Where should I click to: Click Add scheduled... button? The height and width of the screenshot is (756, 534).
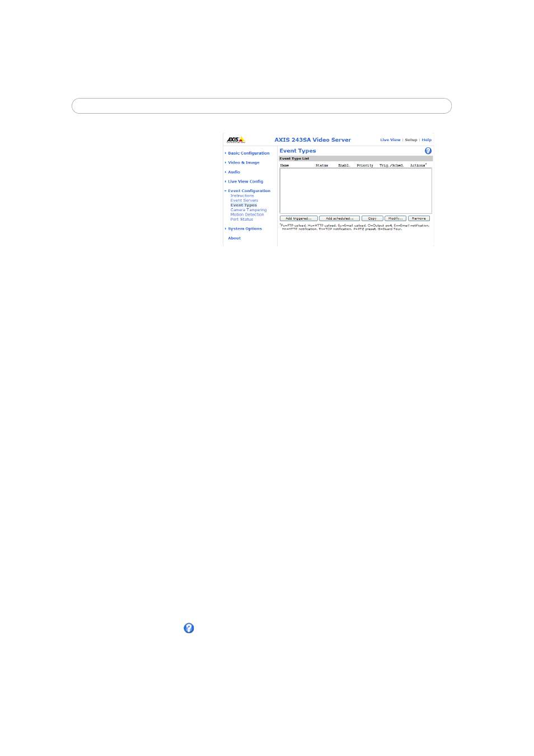click(339, 218)
